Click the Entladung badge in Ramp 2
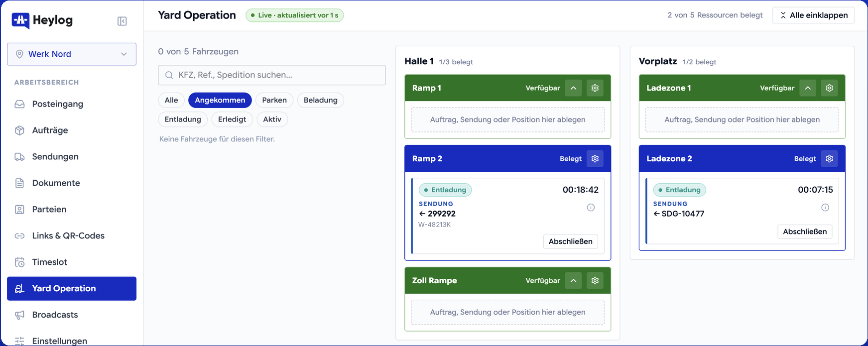This screenshot has width=868, height=346. click(x=445, y=190)
